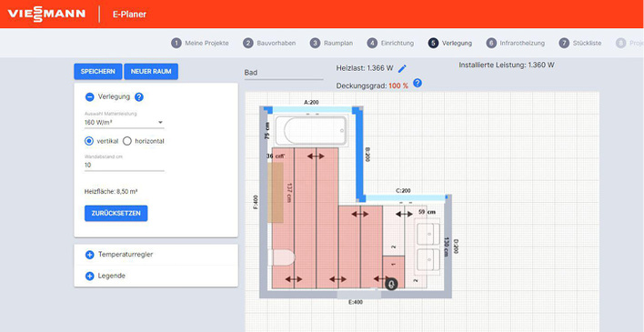
Task: Click the ZURÜCKSETZEN button
Action: pos(116,213)
